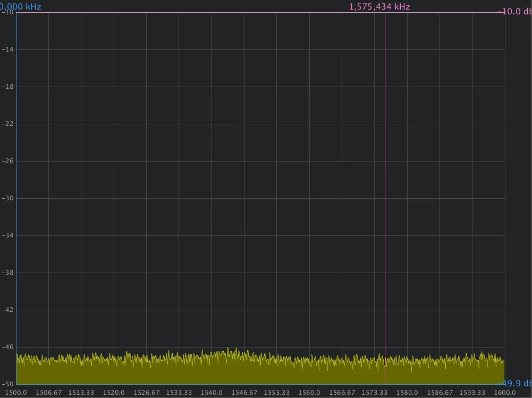Select the blue left-edge frequency marker line

pos(16,198)
